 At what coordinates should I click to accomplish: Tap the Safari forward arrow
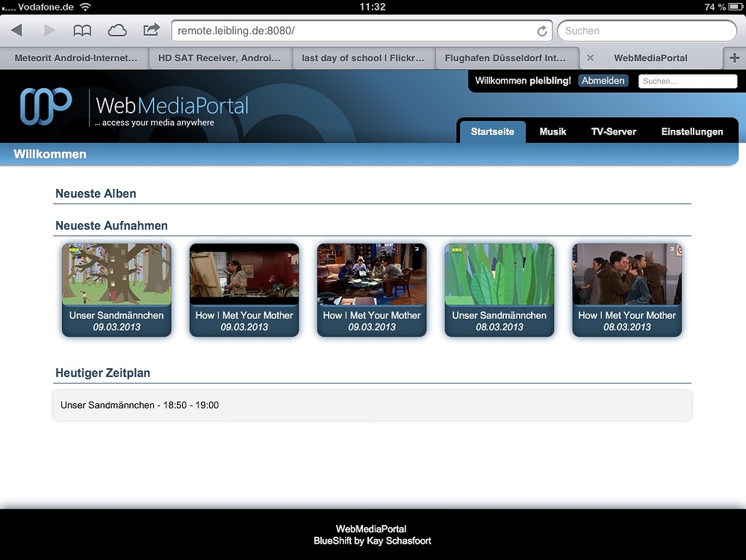[49, 31]
